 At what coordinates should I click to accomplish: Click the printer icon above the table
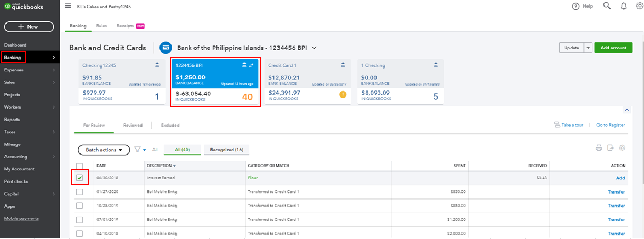(599, 148)
